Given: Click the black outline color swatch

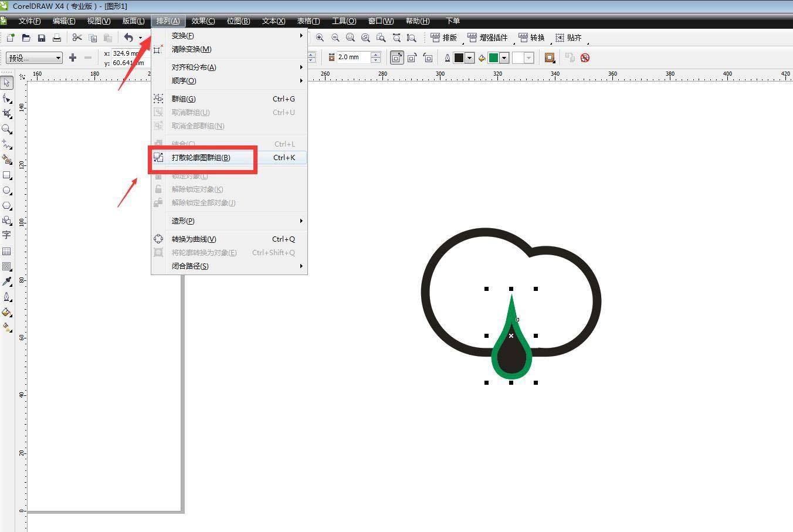Looking at the screenshot, I should pos(459,57).
